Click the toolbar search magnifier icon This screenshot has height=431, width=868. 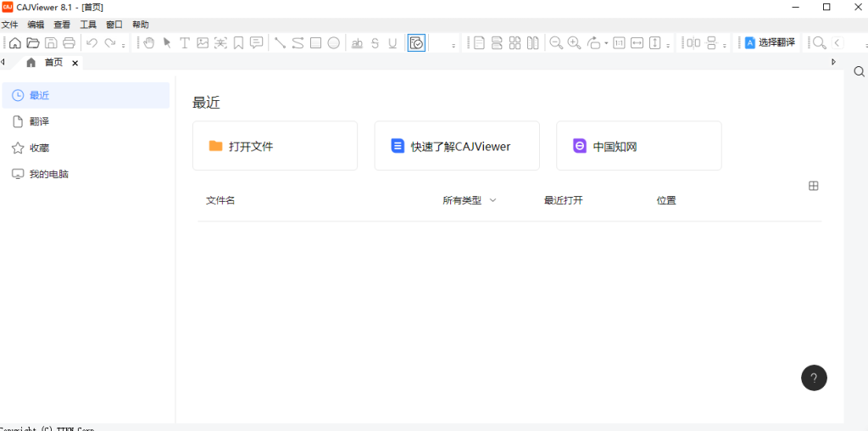pyautogui.click(x=820, y=42)
